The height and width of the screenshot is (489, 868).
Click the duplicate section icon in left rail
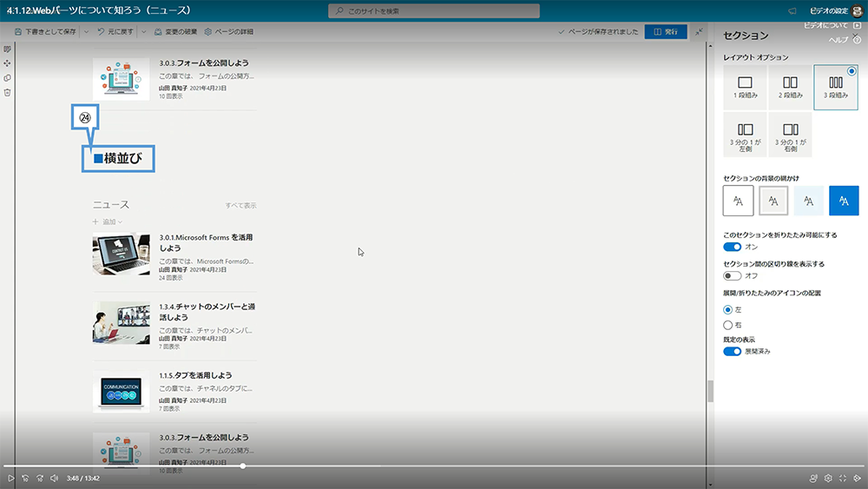coord(7,78)
